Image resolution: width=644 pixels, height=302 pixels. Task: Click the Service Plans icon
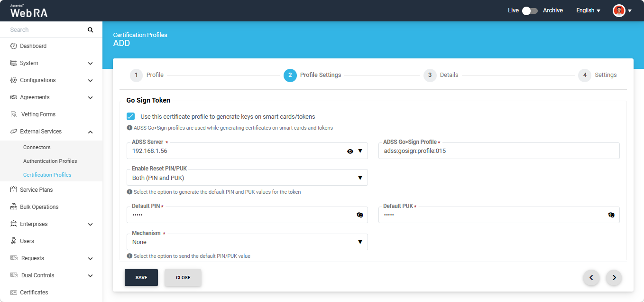coord(13,190)
